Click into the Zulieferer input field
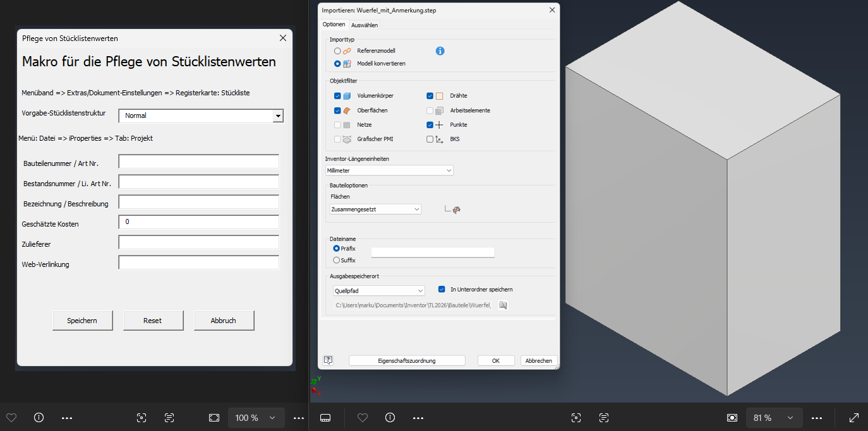 coord(198,243)
